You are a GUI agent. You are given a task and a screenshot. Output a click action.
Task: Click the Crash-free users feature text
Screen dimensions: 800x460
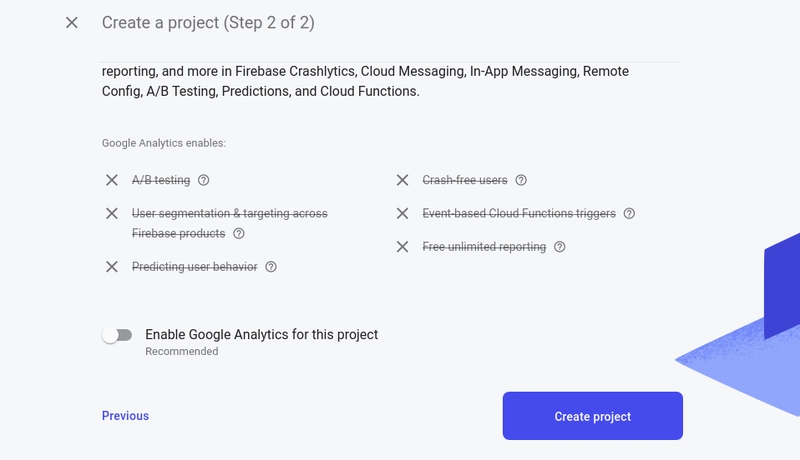(x=465, y=180)
